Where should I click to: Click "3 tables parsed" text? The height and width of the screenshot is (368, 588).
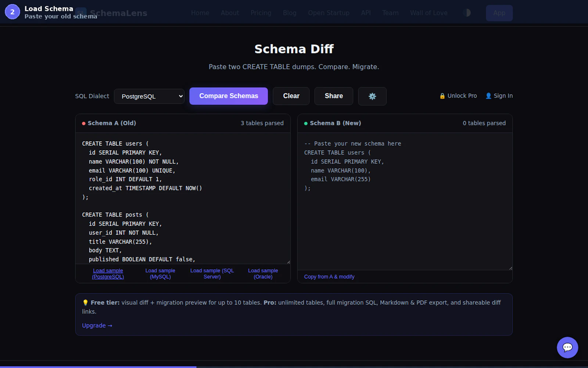click(262, 123)
